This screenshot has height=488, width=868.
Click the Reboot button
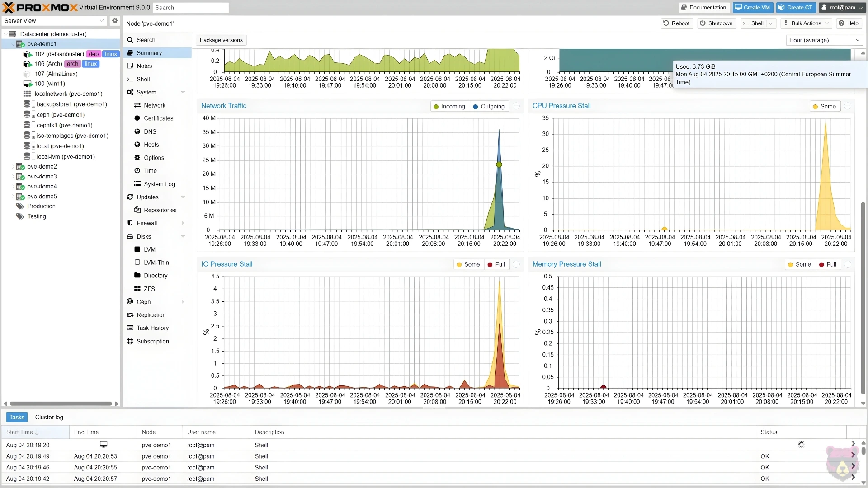click(x=676, y=23)
